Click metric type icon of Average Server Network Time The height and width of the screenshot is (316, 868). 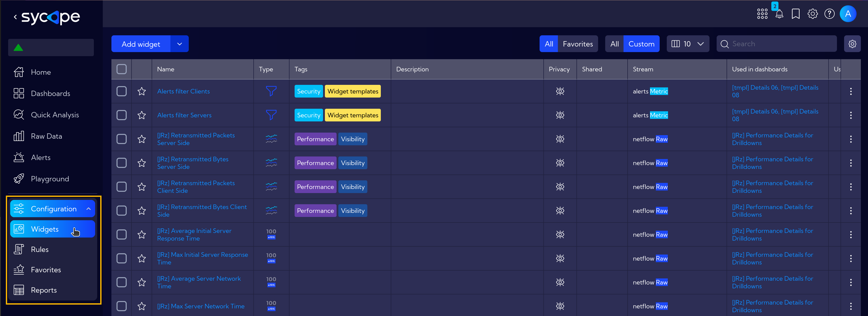click(271, 282)
